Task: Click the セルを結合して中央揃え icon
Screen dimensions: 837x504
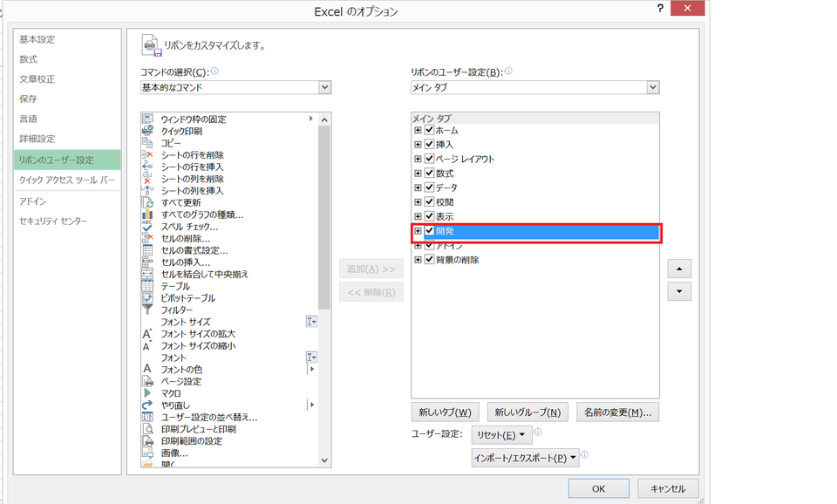Action: tap(147, 274)
